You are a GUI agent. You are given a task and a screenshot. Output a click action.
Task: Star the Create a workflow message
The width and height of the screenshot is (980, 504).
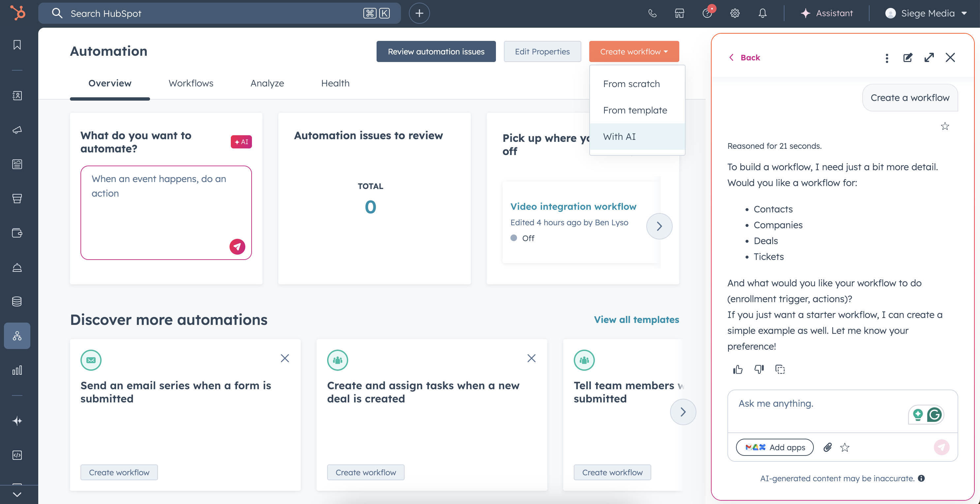click(945, 126)
